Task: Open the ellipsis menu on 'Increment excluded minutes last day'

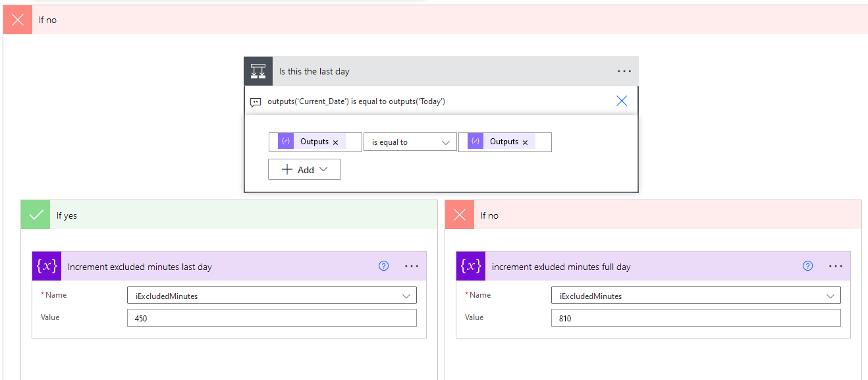Action: tap(412, 265)
